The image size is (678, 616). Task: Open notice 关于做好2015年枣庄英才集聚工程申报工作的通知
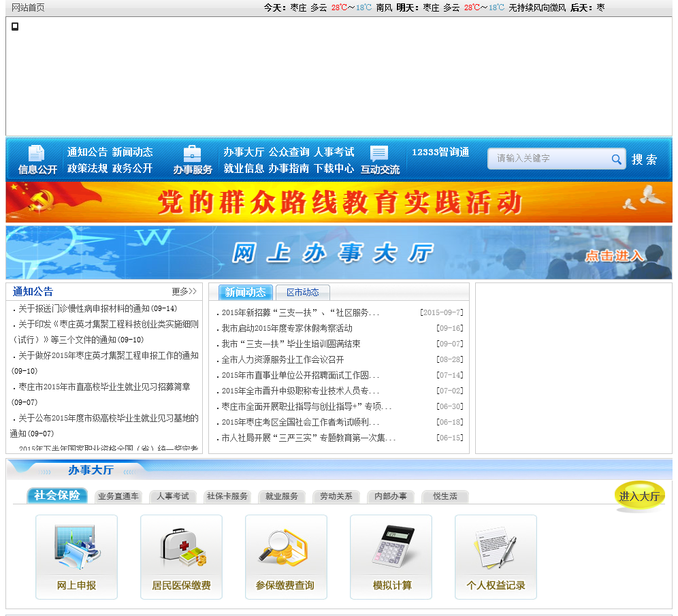(108, 355)
